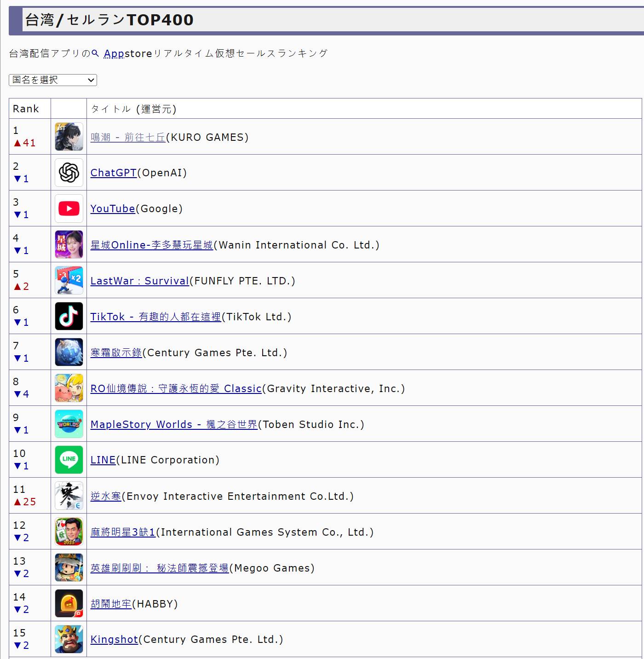Open the TikTok - 有趣的人都在這裡 link
Viewport: 644px width, 659px height.
click(156, 317)
